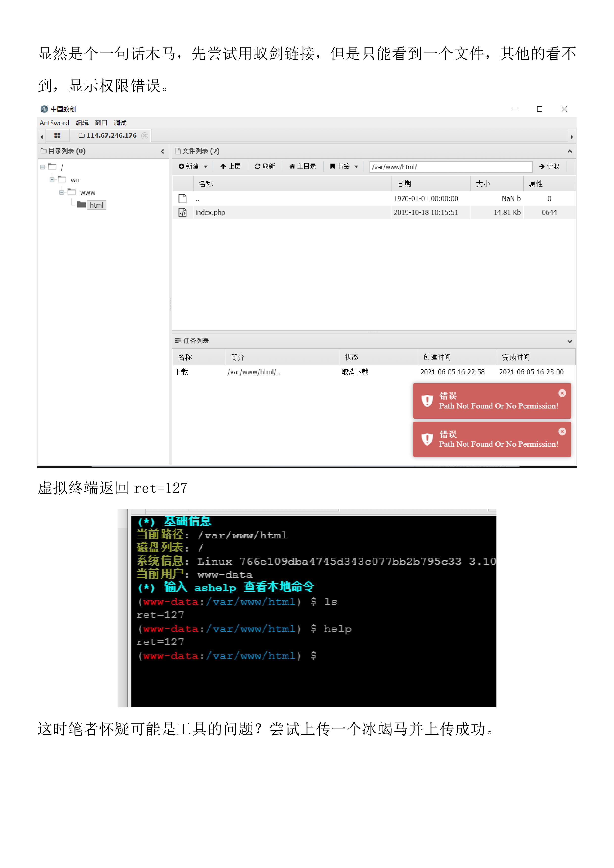
Task: Select the html folder in tree
Action: pyautogui.click(x=97, y=205)
